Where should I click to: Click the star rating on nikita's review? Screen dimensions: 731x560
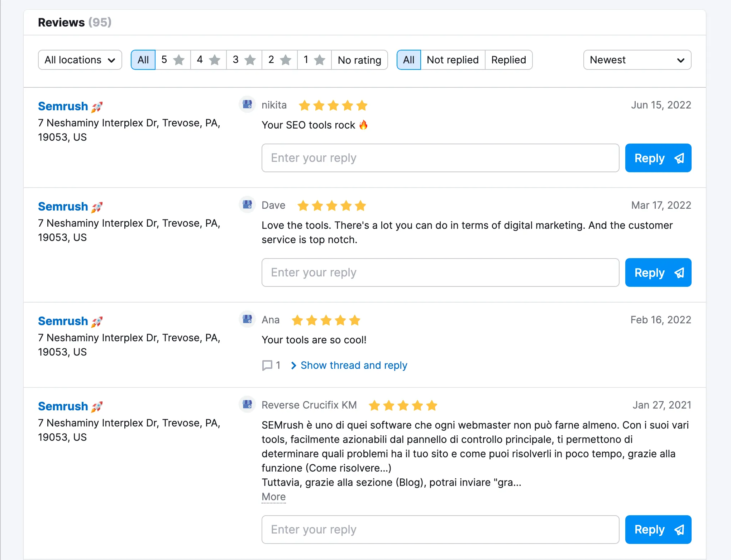click(x=333, y=105)
